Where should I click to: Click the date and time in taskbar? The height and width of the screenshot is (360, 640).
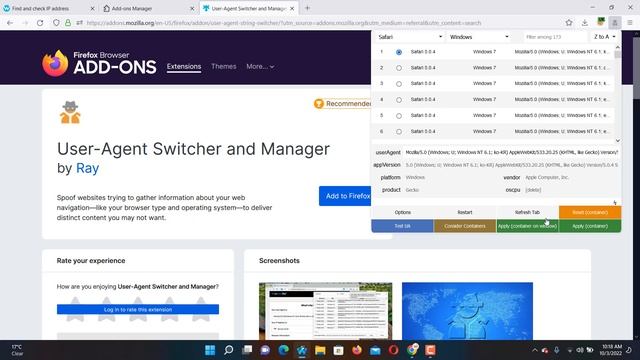click(611, 350)
